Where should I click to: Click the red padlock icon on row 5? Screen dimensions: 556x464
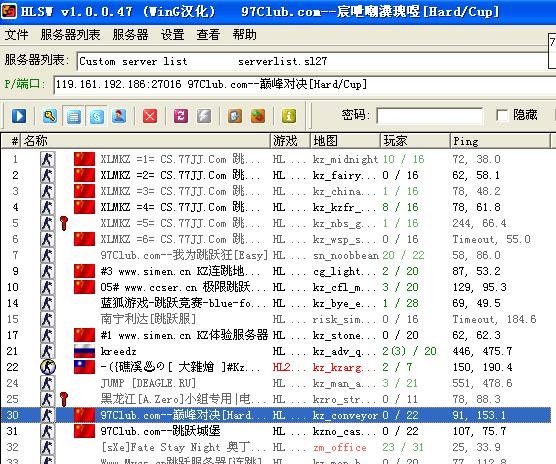64,223
